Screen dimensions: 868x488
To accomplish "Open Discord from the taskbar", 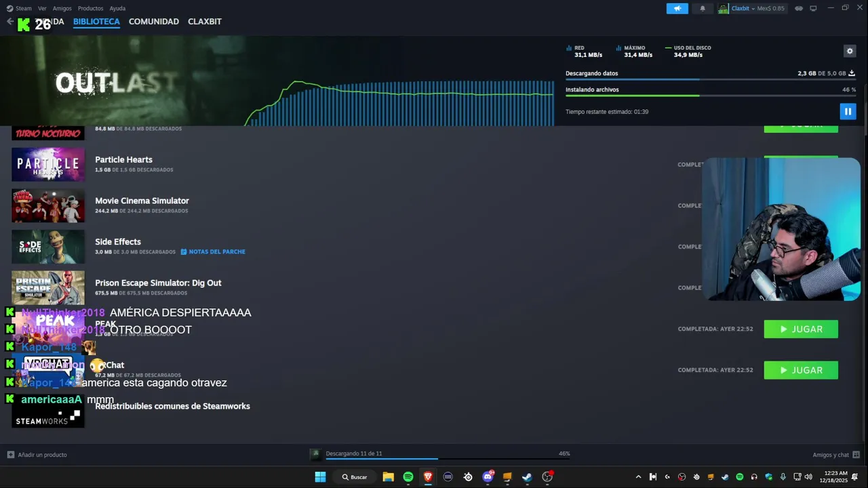I will [x=488, y=477].
